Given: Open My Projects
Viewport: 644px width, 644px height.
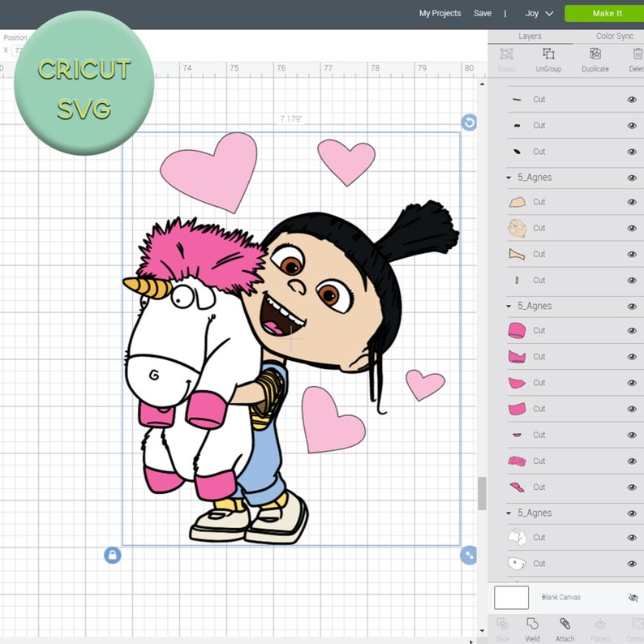Looking at the screenshot, I should [440, 13].
